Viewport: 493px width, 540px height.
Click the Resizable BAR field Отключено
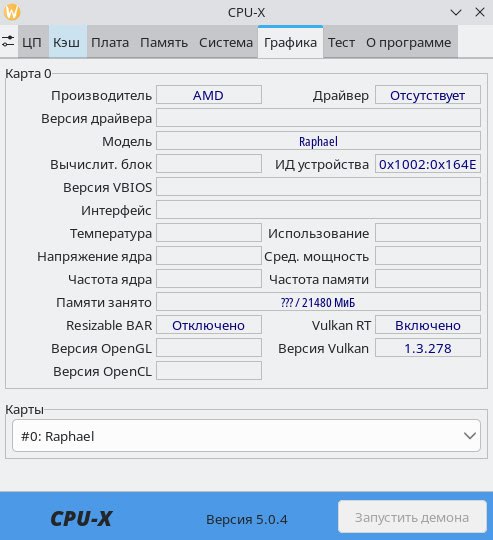[x=209, y=325]
